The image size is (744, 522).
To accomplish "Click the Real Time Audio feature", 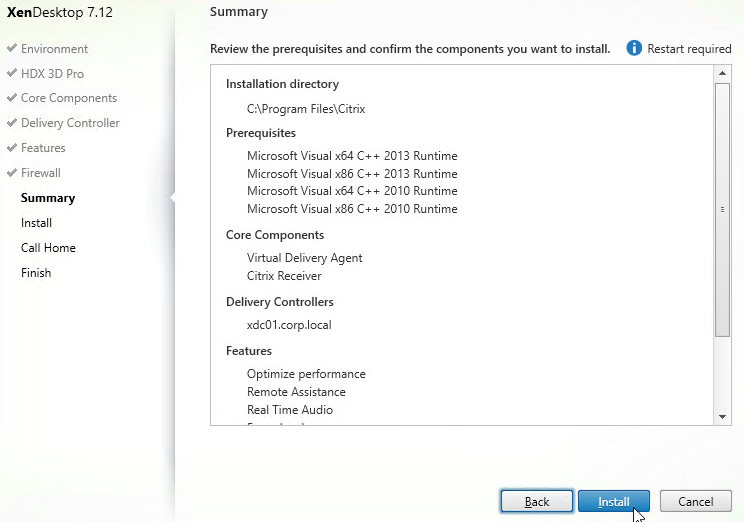I will 290,410.
